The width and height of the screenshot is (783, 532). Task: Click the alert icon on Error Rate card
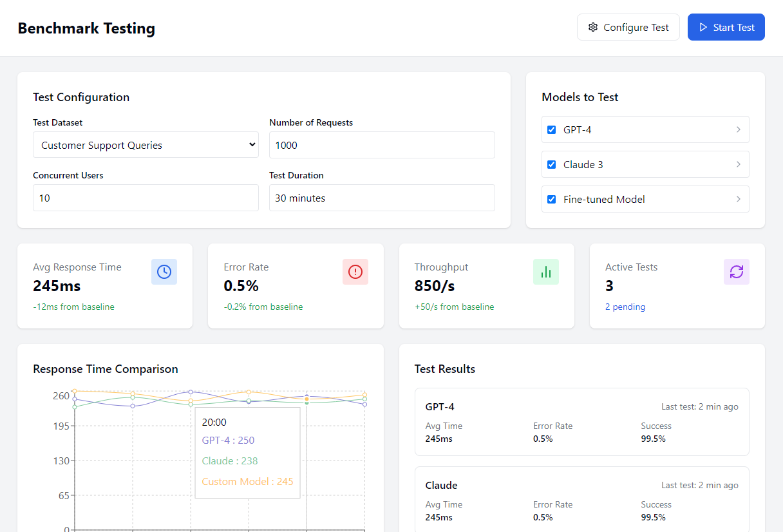pos(355,272)
